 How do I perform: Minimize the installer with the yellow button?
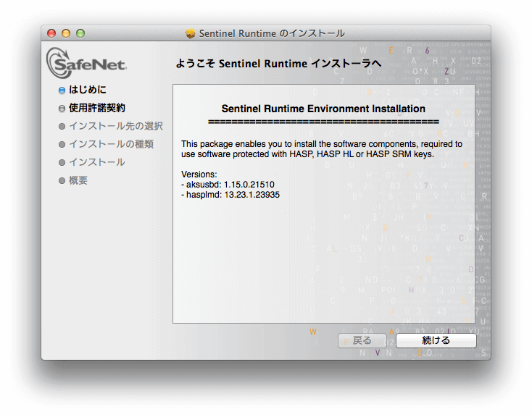tap(66, 33)
